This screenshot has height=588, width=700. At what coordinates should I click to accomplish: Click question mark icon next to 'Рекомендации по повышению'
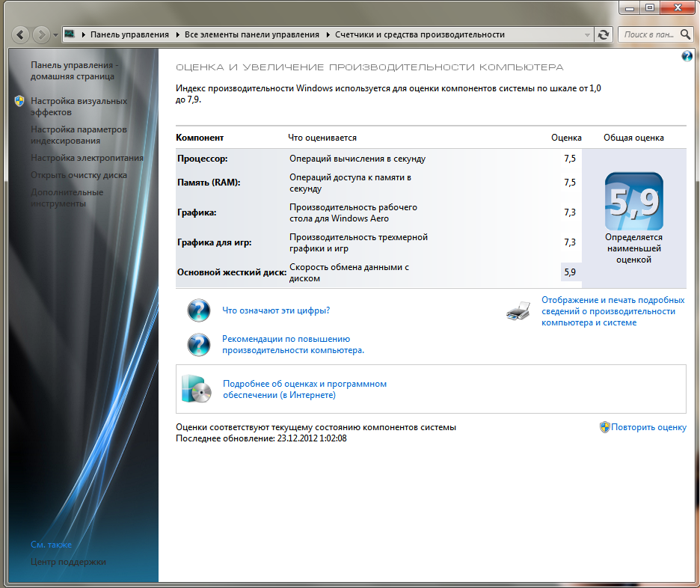click(x=199, y=345)
